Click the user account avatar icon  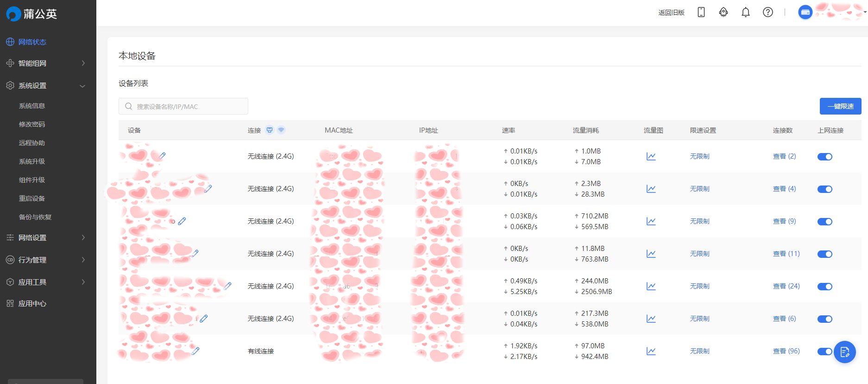point(805,13)
